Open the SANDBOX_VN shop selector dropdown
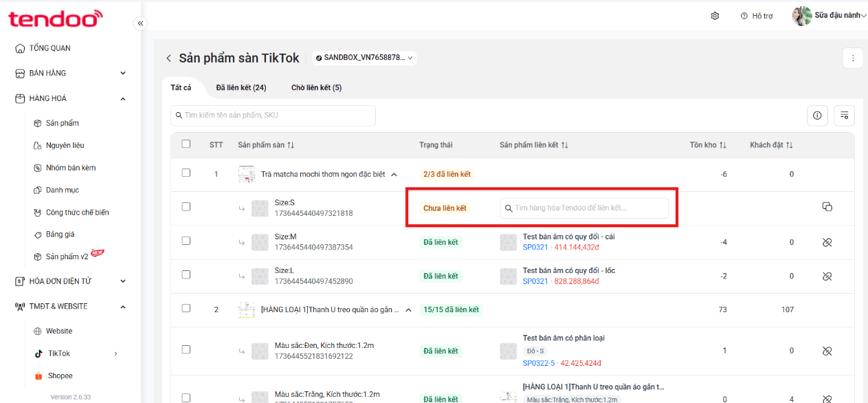The image size is (868, 403). pyautogui.click(x=364, y=58)
